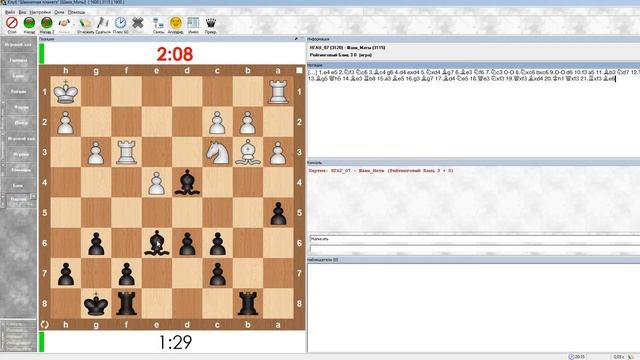Screen dimensions: 640x360
Task: Open the View menu
Action: coord(22,12)
